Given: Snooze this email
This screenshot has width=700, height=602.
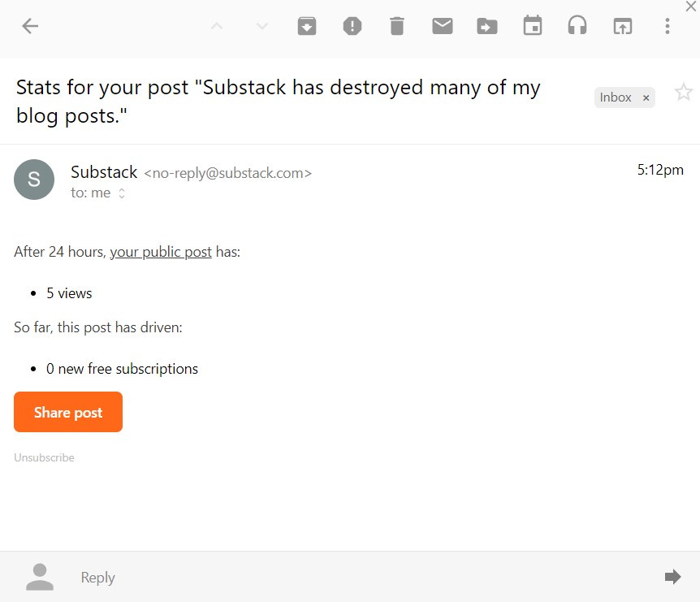Looking at the screenshot, I should pyautogui.click(x=532, y=25).
